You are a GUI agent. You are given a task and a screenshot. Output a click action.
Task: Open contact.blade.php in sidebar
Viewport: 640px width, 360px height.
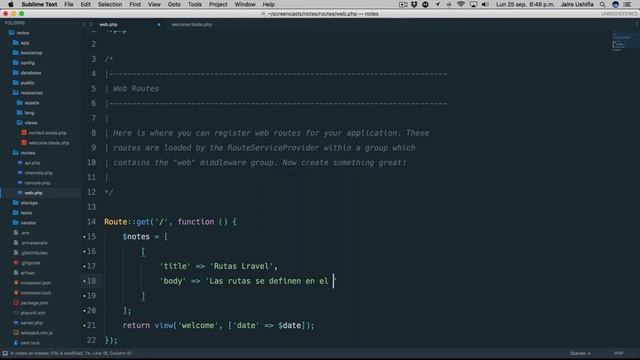44,133
